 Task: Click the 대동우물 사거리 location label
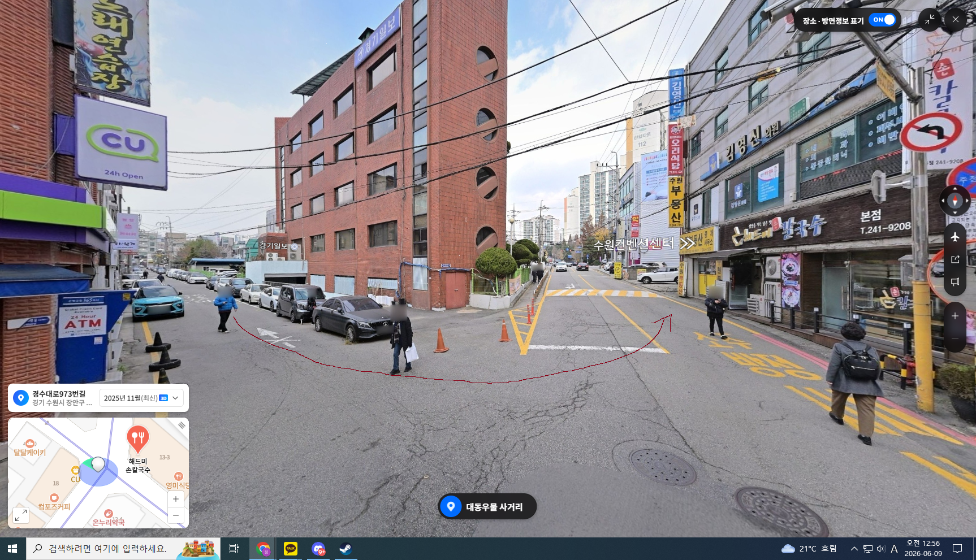[x=487, y=507]
